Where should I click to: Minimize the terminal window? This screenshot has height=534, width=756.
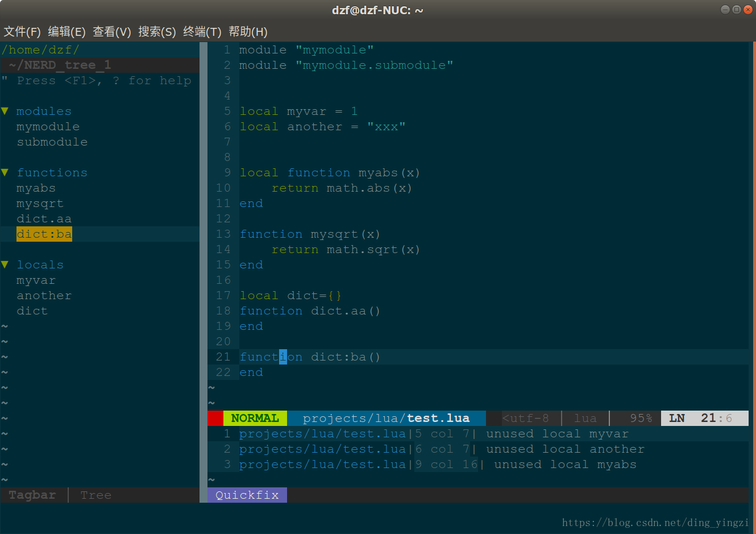tap(725, 10)
